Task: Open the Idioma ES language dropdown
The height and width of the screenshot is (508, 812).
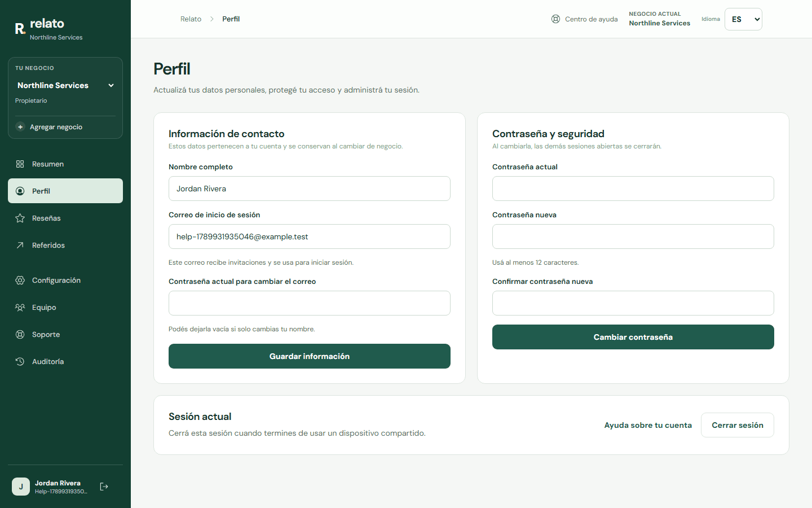Action: click(743, 19)
